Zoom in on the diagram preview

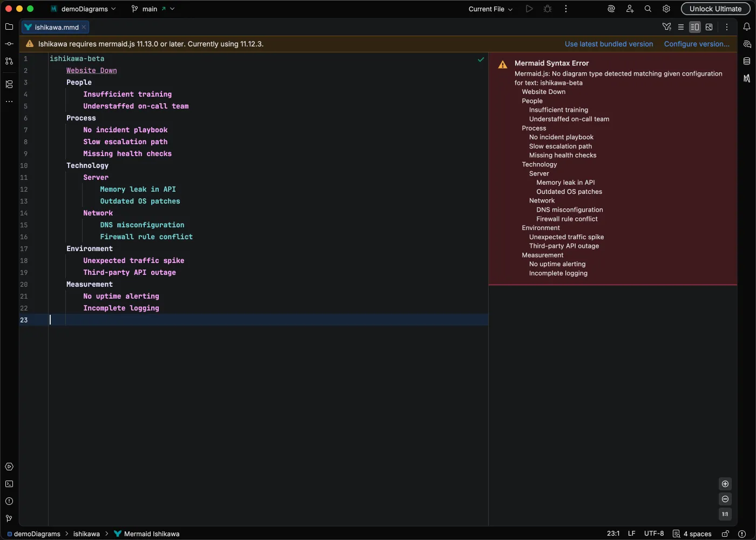click(x=725, y=484)
